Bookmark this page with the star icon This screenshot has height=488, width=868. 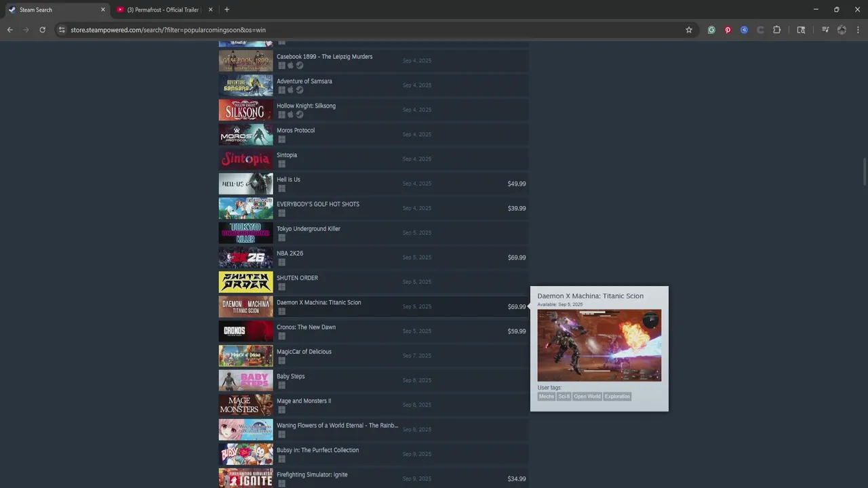pyautogui.click(x=689, y=30)
